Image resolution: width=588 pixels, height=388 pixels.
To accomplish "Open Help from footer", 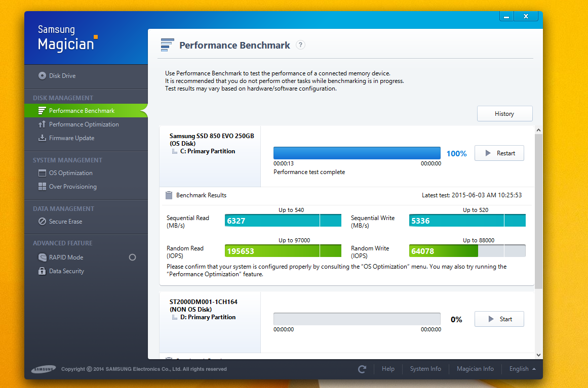I will click(x=388, y=369).
